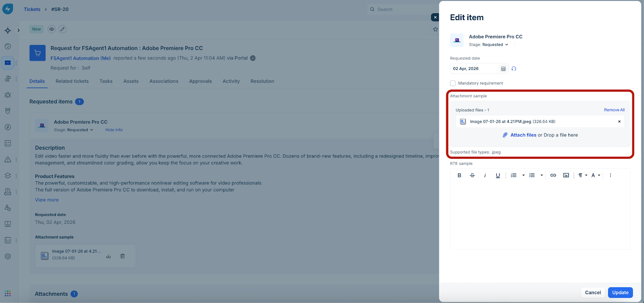This screenshot has height=303, width=644.
Task: Expand bulleted list style dropdown arrow
Action: pyautogui.click(x=541, y=175)
